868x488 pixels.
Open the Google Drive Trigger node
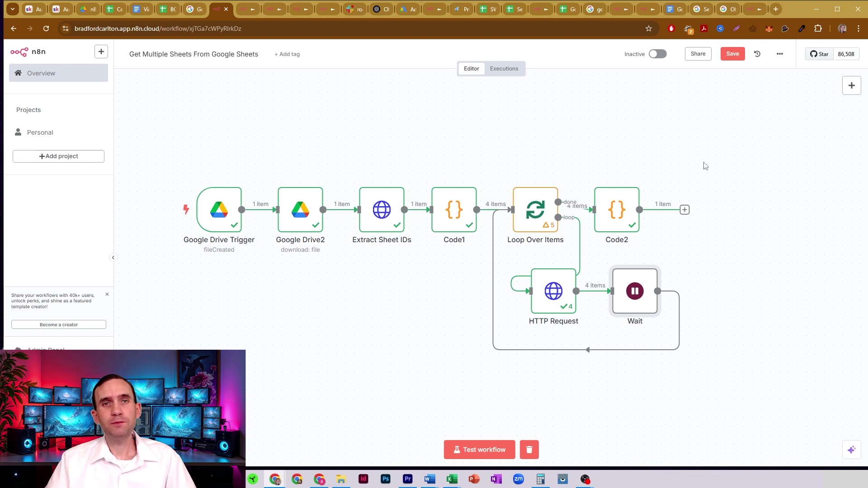pos(219,210)
